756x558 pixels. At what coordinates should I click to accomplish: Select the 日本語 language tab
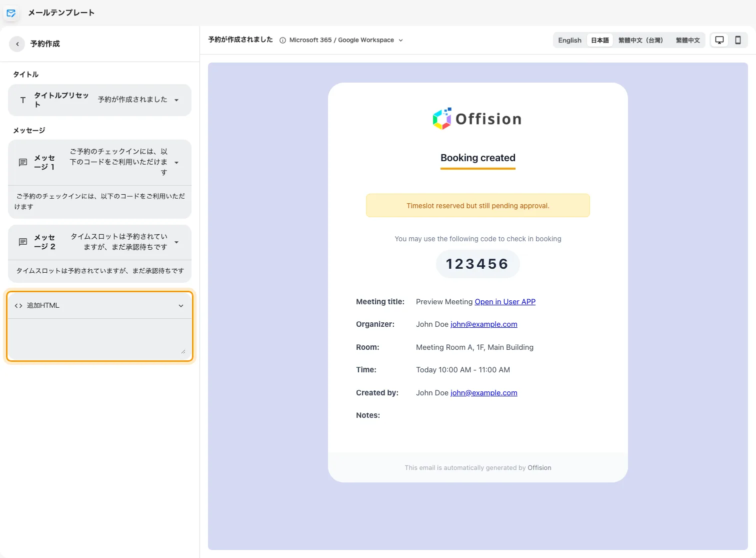pos(599,40)
